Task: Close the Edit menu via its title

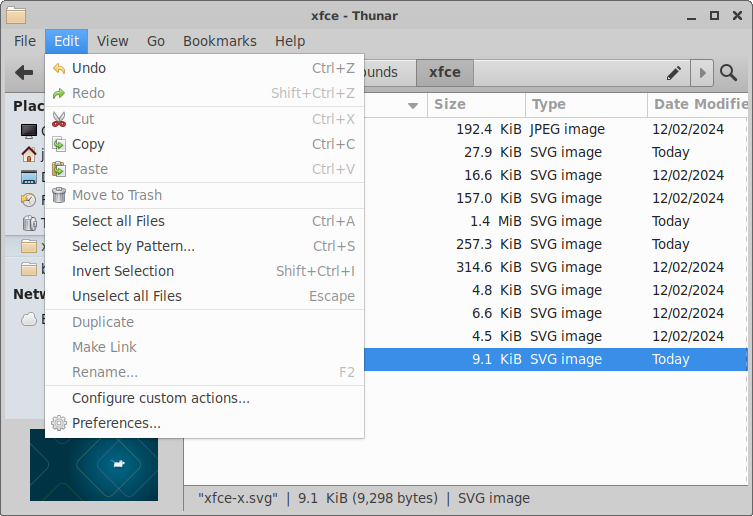Action: coord(67,41)
